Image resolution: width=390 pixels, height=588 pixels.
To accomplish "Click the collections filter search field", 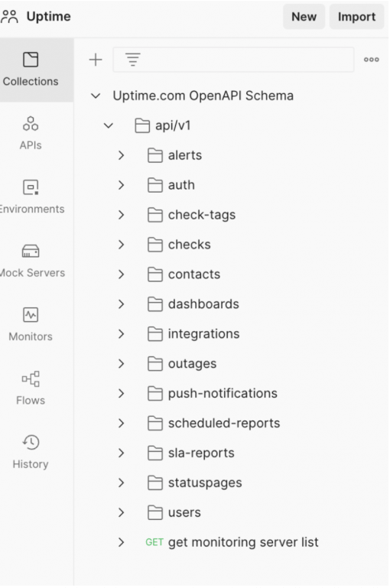I will pos(233,60).
